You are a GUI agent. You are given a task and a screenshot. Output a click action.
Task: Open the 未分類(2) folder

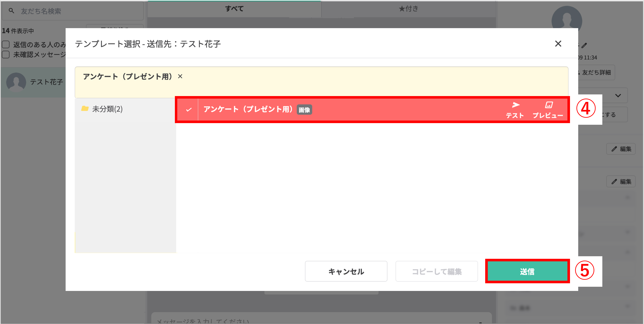coord(107,109)
